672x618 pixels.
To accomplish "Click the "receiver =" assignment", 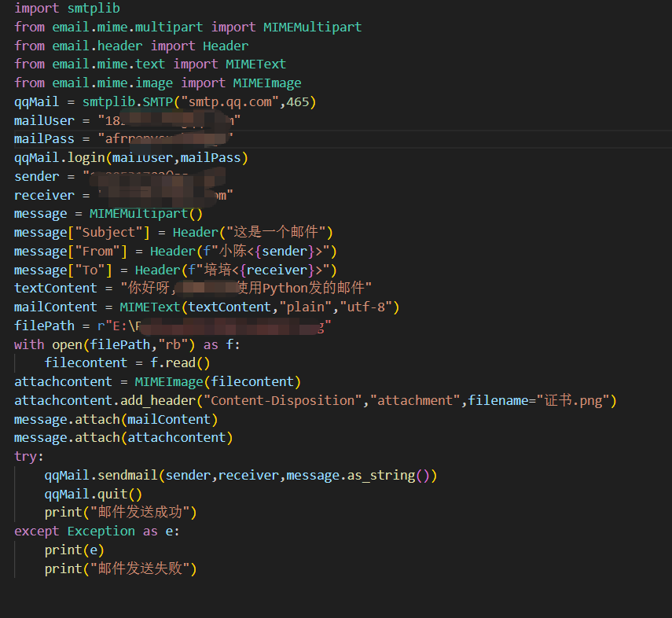I will pyautogui.click(x=123, y=195).
